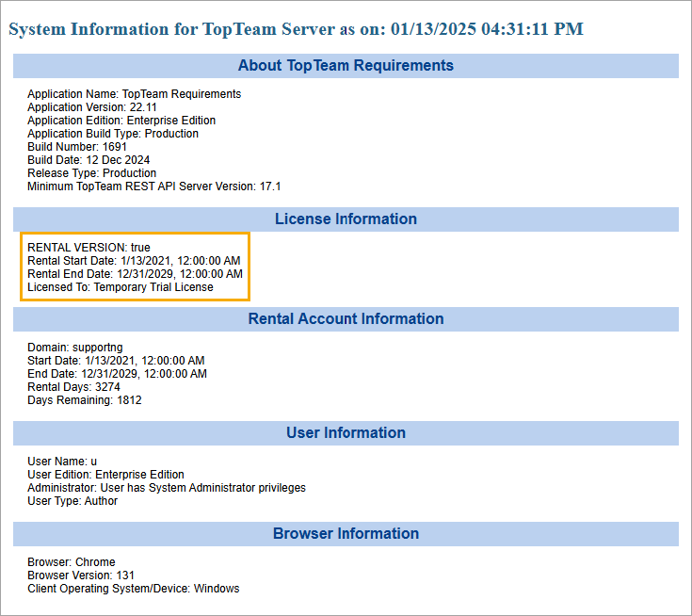Screen dimensions: 692x616
Task: Click the 'Browser Version: 131' line
Action: (81, 575)
